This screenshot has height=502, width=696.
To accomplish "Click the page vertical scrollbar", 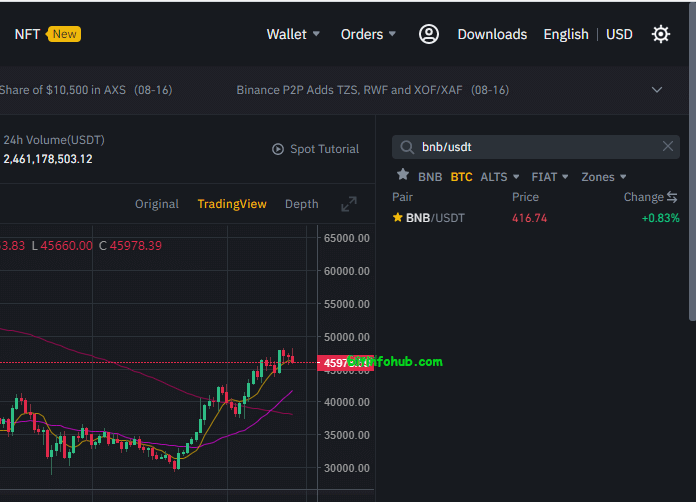I will coord(692,161).
